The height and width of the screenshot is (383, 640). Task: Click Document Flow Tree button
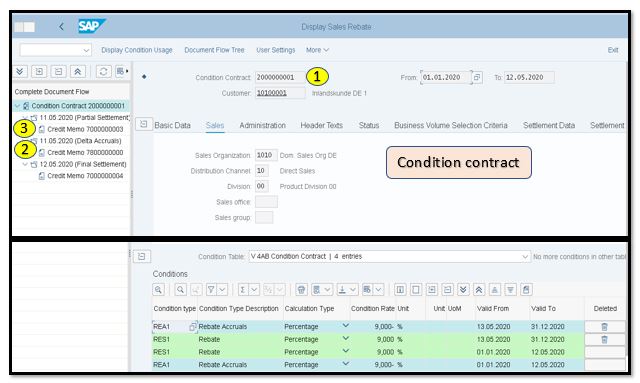pos(214,50)
